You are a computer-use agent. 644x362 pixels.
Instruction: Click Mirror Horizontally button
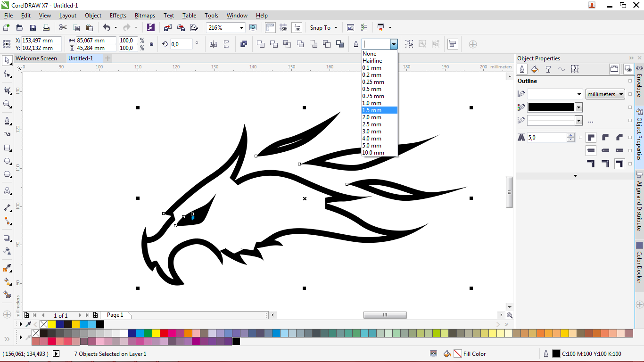(x=213, y=44)
